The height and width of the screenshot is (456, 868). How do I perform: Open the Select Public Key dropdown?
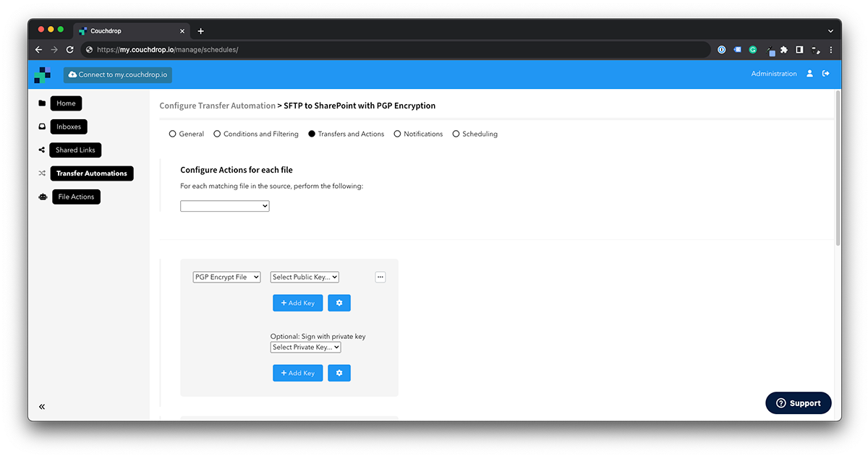point(305,277)
